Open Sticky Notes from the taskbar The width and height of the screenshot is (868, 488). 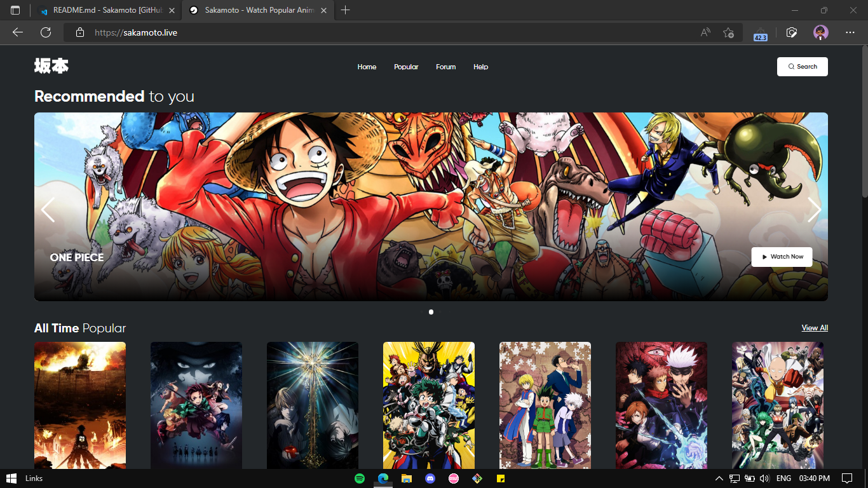pos(501,478)
